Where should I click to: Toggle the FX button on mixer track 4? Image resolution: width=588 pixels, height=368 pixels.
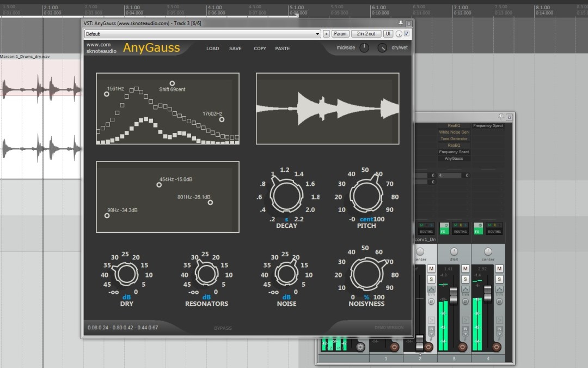tap(478, 228)
